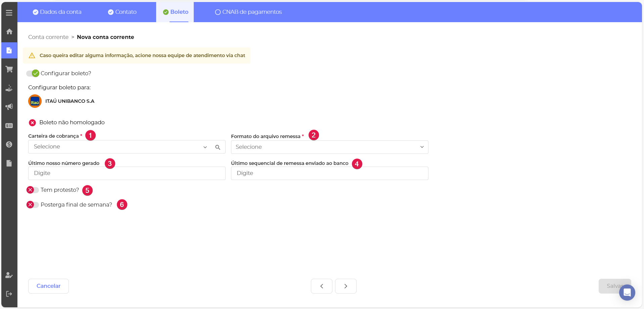Open Formato do arquivo remessa dropdown

pos(329,147)
